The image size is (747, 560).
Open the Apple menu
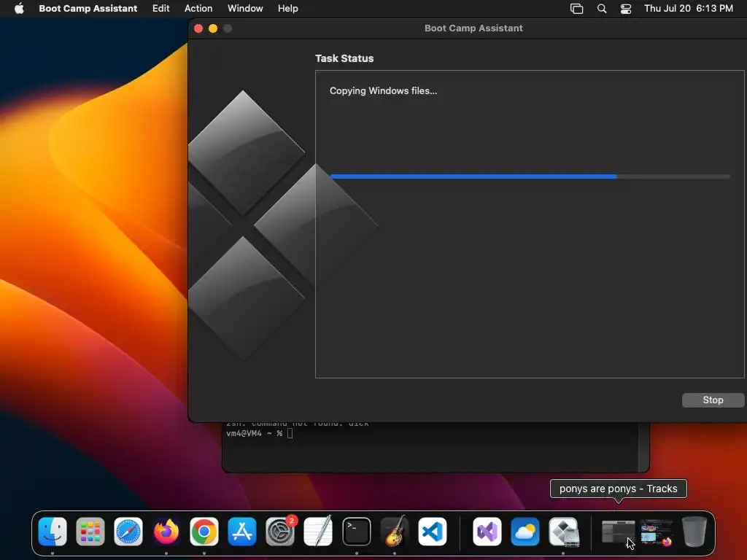[19, 9]
